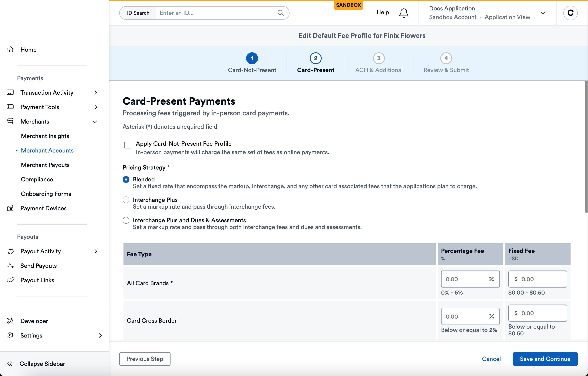Viewport: 588px width, 376px height.
Task: Click Previous Step
Action: 145,359
